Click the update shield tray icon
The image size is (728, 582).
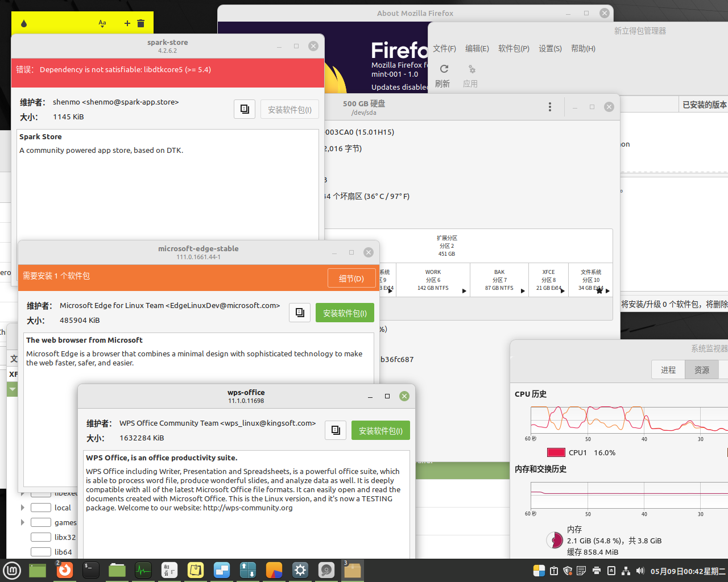(x=568, y=571)
